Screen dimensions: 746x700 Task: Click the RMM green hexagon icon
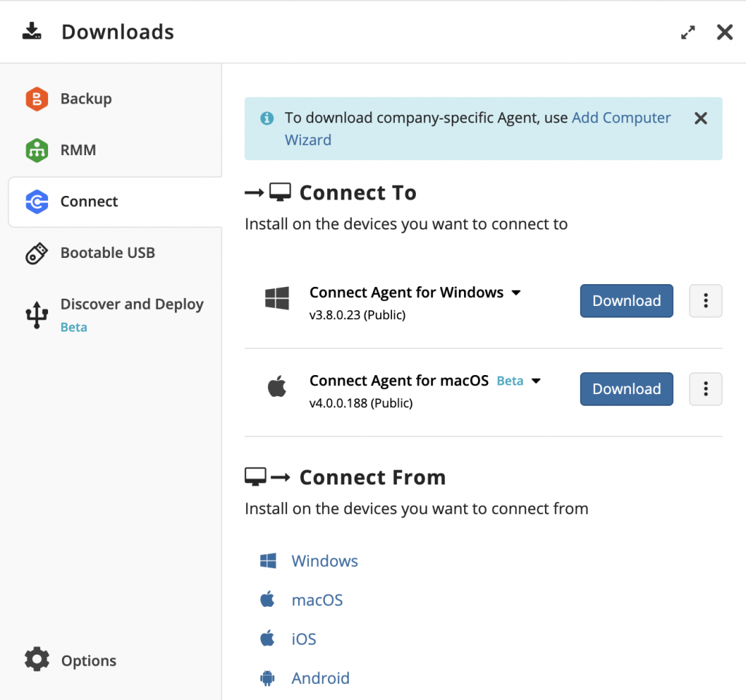click(x=36, y=150)
